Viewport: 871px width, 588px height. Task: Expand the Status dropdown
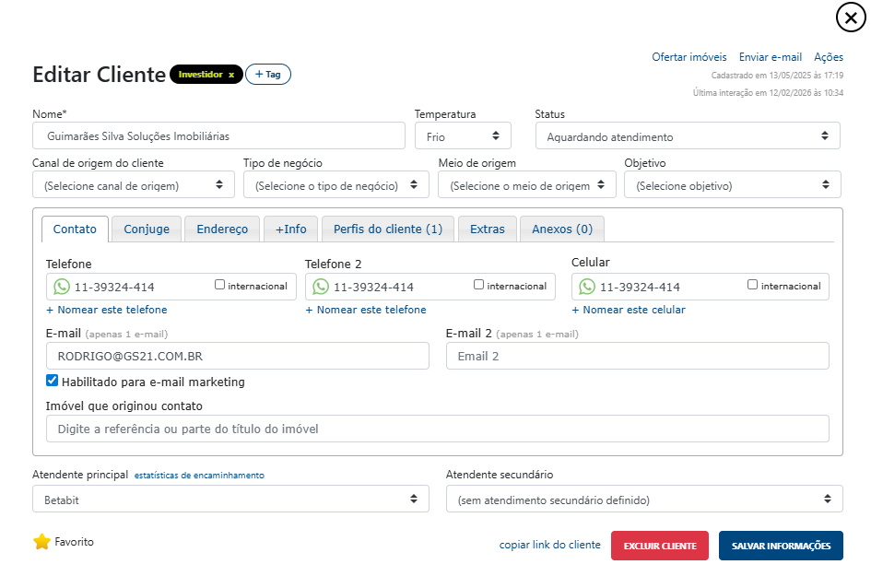point(687,136)
